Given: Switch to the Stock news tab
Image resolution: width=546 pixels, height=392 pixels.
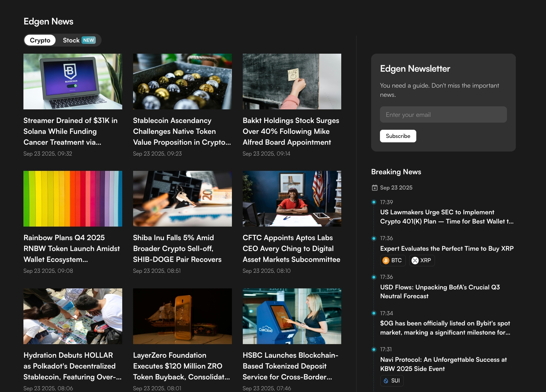Looking at the screenshot, I should click(x=71, y=40).
